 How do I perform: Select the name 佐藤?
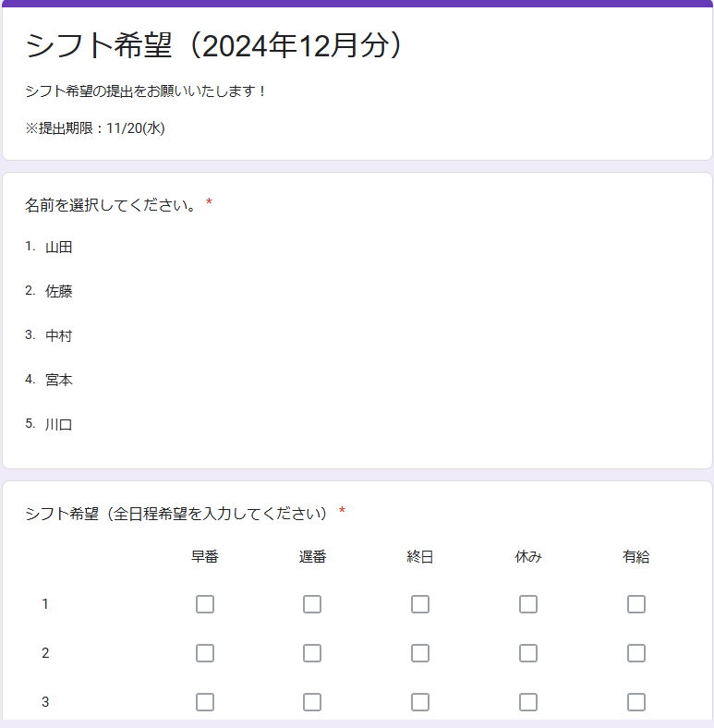coord(58,291)
